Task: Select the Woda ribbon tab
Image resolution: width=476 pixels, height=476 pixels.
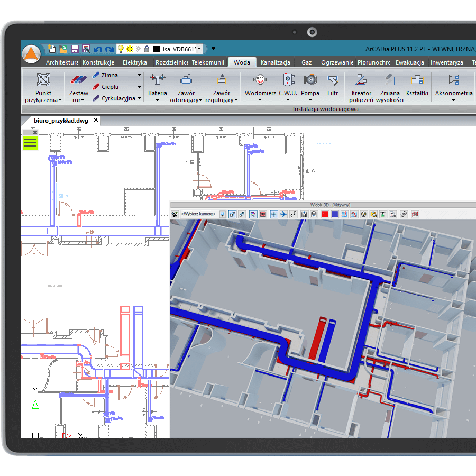Action: coord(242,62)
